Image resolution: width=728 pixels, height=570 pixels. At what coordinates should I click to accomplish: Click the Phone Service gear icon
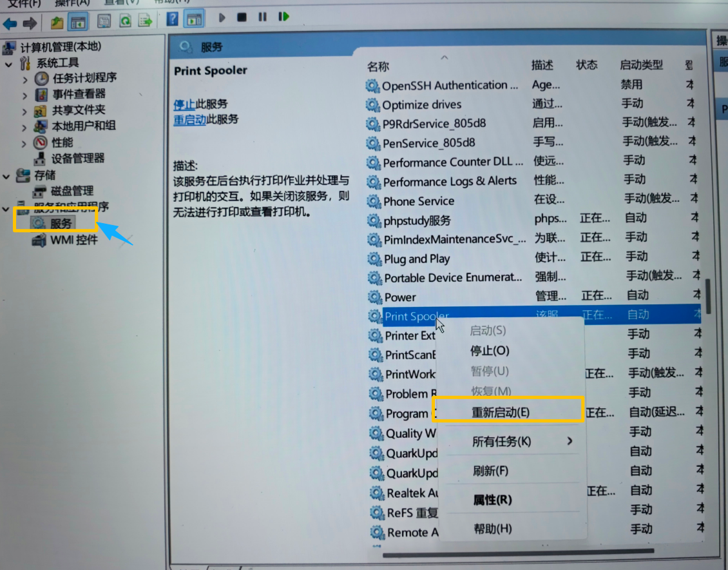(374, 201)
